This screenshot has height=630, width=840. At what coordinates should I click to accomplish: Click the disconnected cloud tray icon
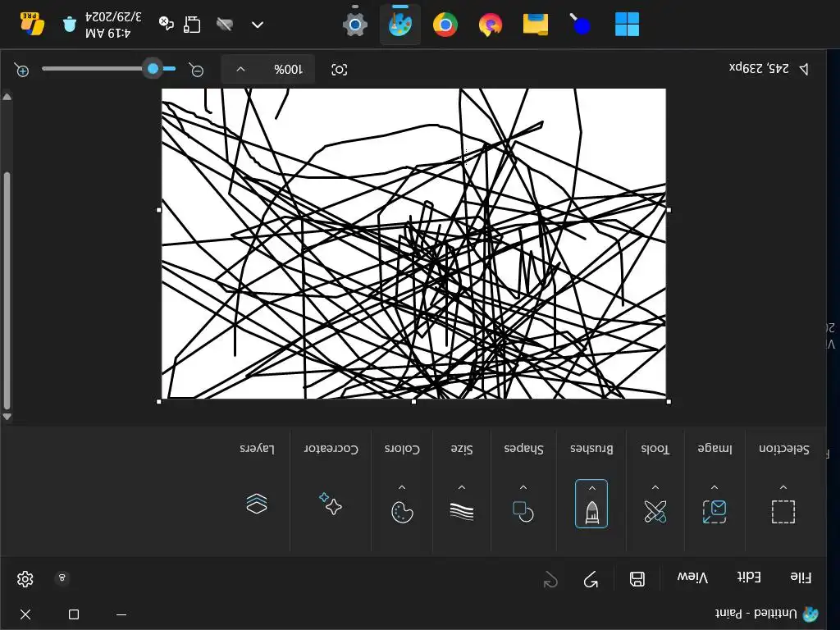(225, 25)
